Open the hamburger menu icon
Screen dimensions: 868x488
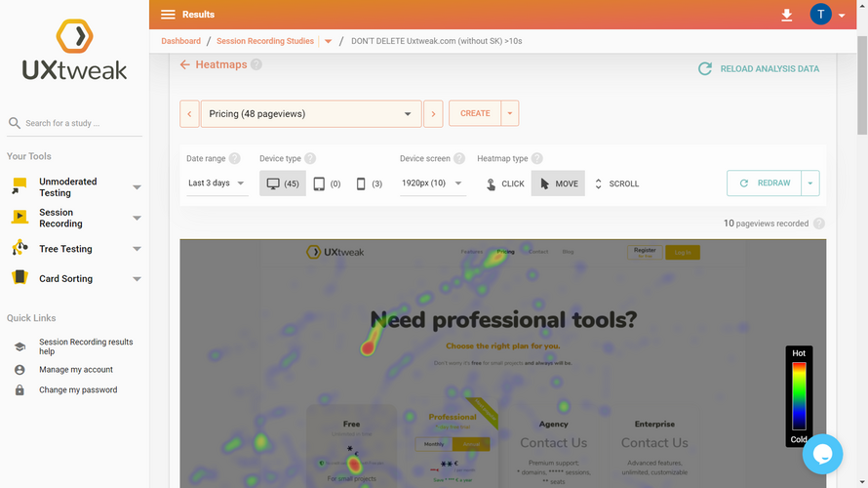(168, 15)
